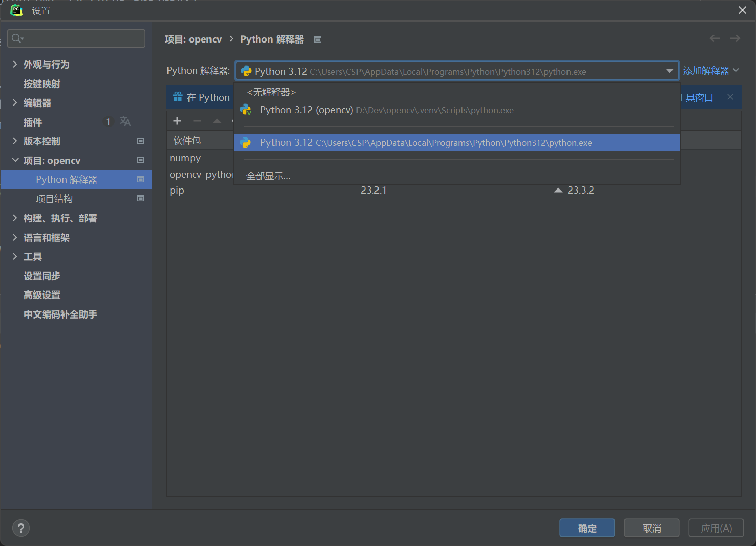Click project-level icon on Python 解释器 row
This screenshot has width=756, height=546.
coord(141,179)
